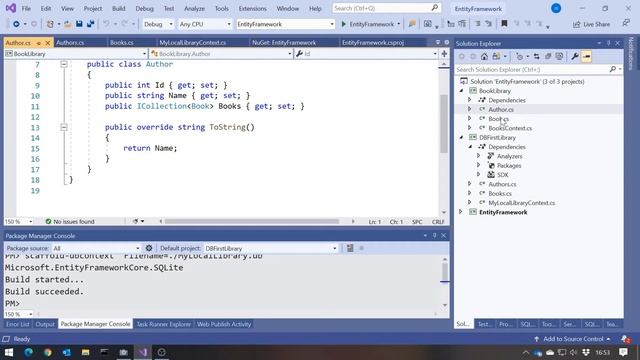Toggle Show All Files in Solution Explorer
640x360 pixels.
coord(559,57)
